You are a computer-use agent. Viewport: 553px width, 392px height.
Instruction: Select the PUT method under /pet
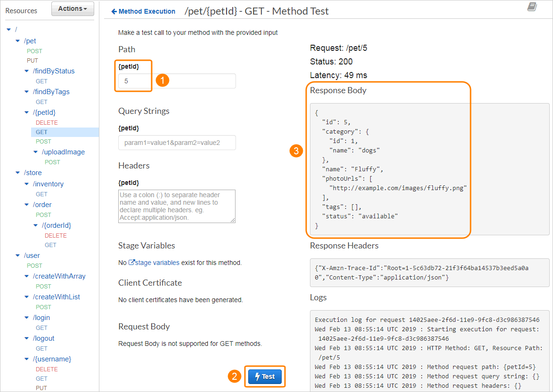[33, 60]
